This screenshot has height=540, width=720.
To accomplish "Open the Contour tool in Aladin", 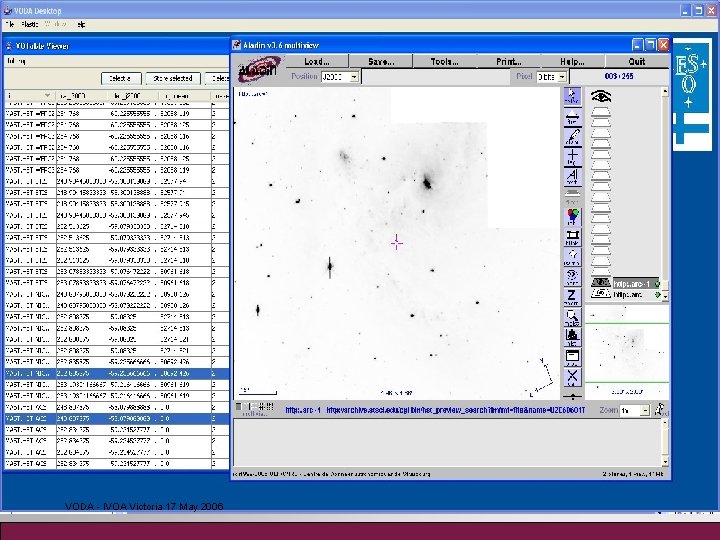I will (572, 277).
